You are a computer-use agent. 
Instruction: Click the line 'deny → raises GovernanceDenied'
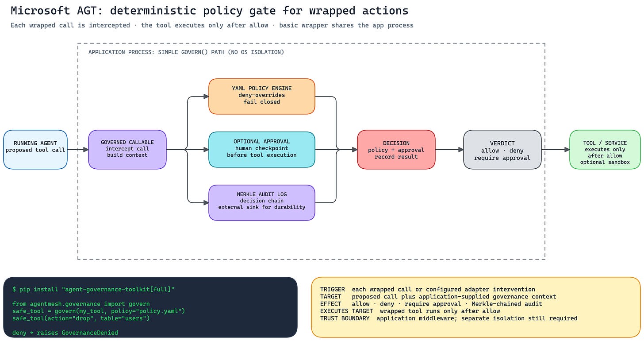65,332
